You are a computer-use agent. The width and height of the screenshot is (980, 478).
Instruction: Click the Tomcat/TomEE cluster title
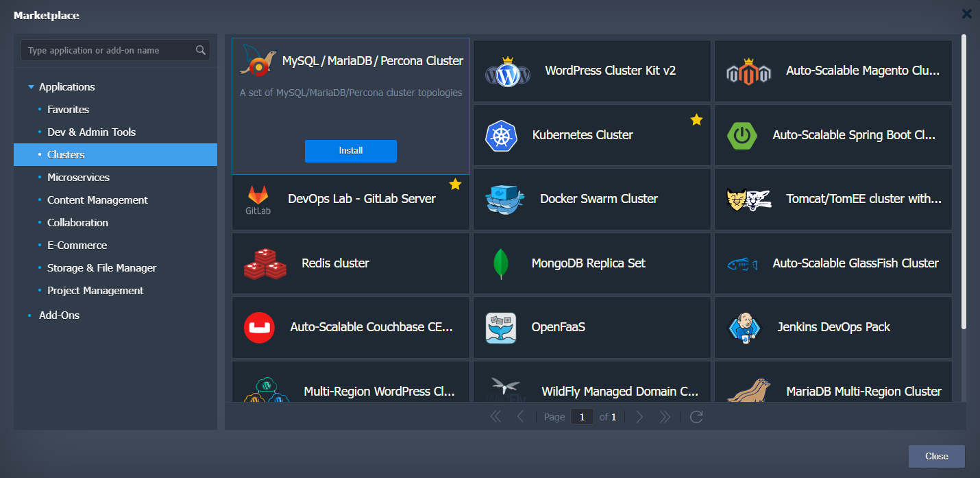click(864, 199)
